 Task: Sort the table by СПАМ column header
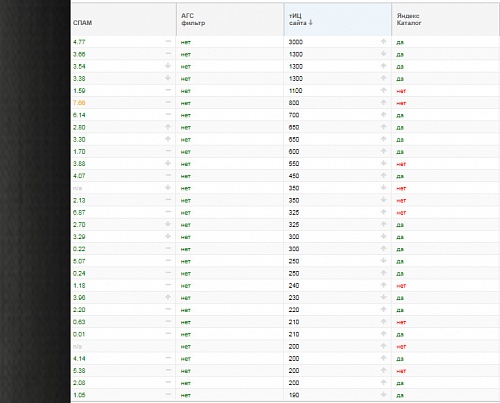tap(82, 23)
